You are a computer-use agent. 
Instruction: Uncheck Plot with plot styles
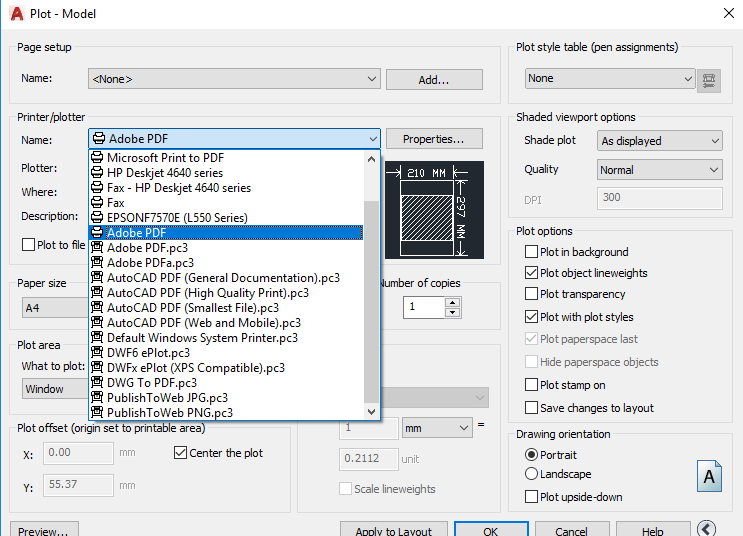point(532,317)
